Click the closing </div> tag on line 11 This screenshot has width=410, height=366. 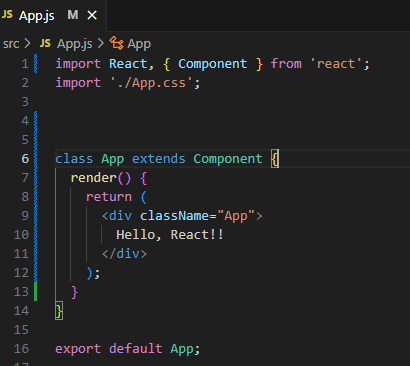pyautogui.click(x=124, y=254)
